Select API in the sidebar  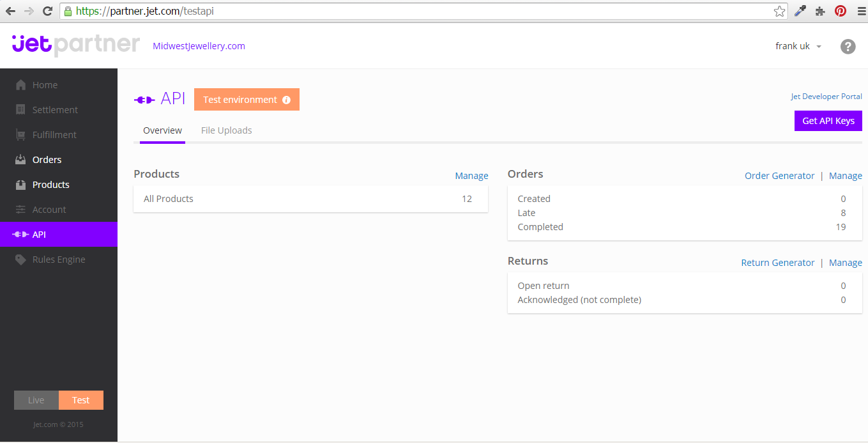(59, 235)
